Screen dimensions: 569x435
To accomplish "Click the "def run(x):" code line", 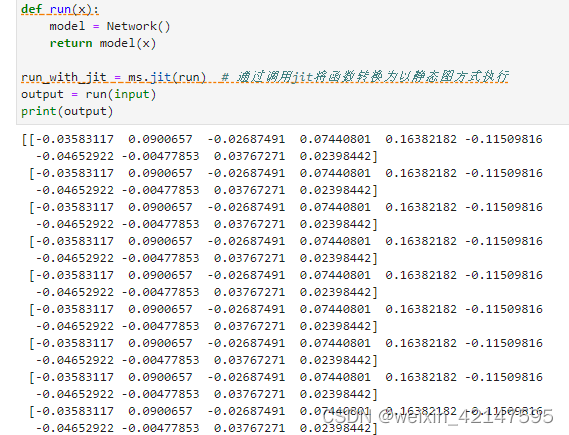I will click(60, 9).
